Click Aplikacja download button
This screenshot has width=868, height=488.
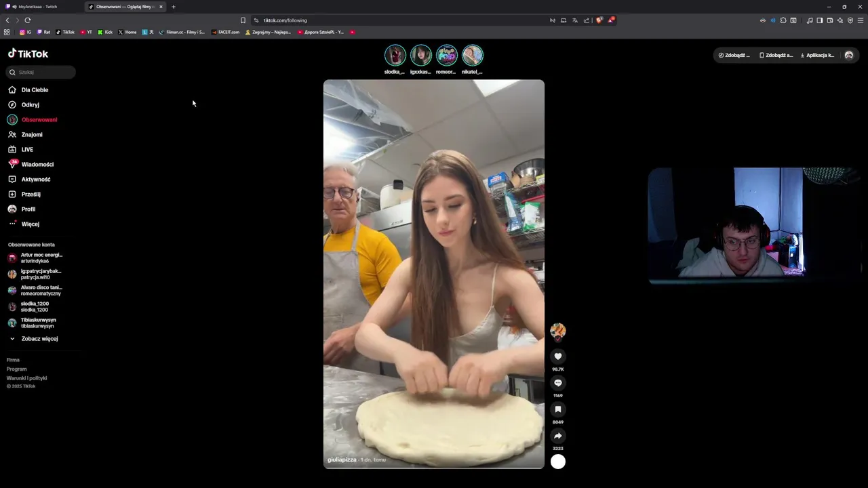(x=817, y=55)
